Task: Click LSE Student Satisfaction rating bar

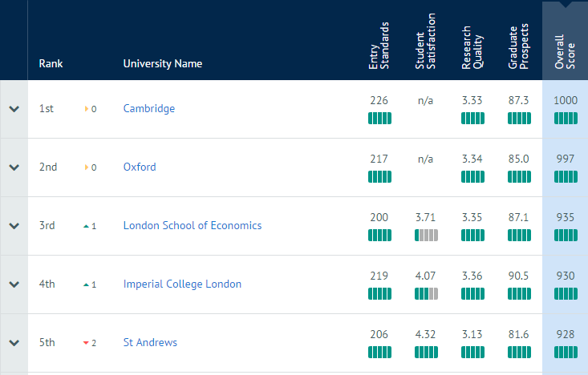Action: (x=426, y=236)
